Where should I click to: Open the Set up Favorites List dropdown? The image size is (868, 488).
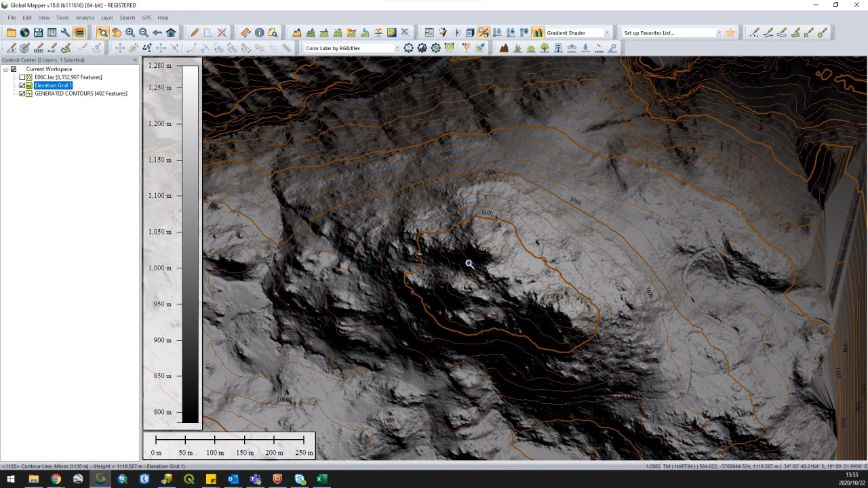[719, 33]
